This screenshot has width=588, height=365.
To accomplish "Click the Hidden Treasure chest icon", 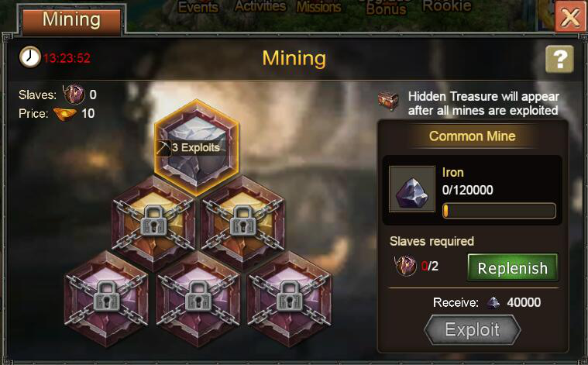I will click(x=388, y=101).
